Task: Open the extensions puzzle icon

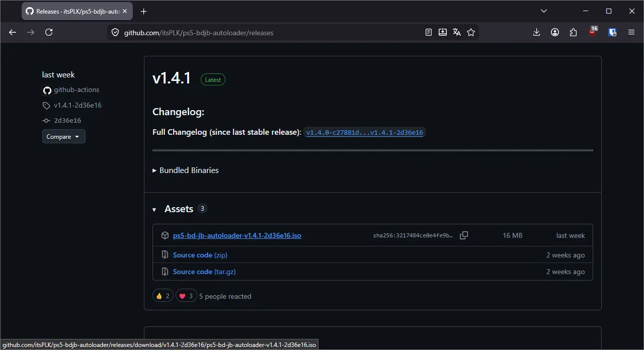Action: coord(574,32)
